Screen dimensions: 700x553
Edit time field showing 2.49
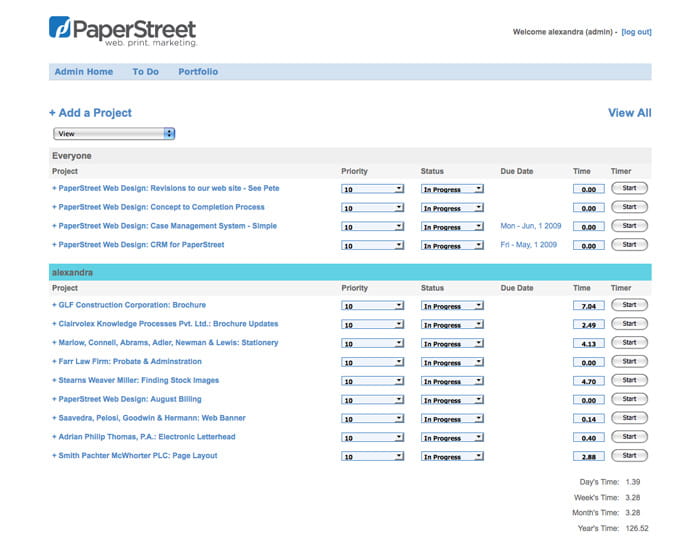click(588, 324)
